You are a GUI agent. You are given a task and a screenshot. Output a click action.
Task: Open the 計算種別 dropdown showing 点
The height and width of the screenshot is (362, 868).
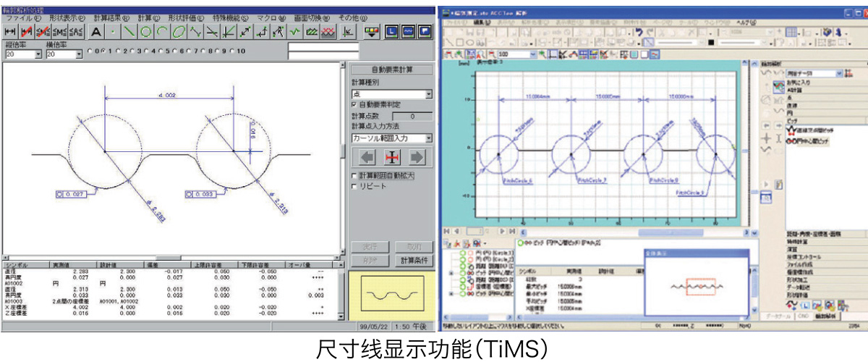(x=429, y=94)
